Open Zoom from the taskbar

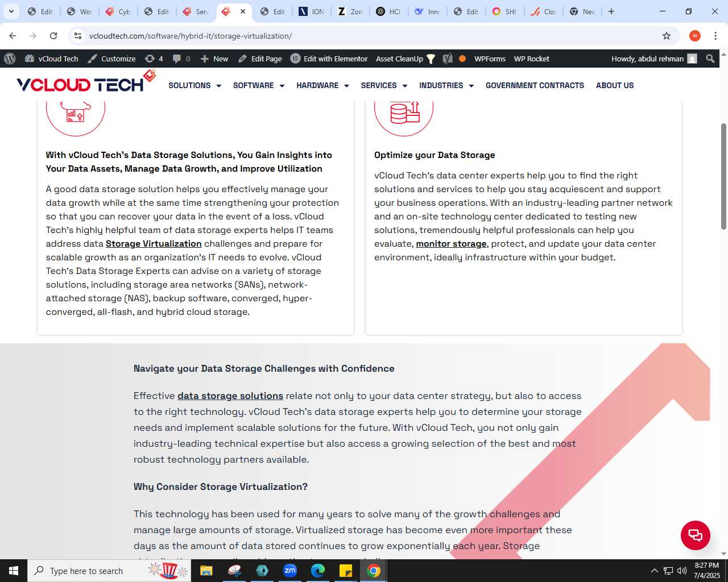pos(290,571)
